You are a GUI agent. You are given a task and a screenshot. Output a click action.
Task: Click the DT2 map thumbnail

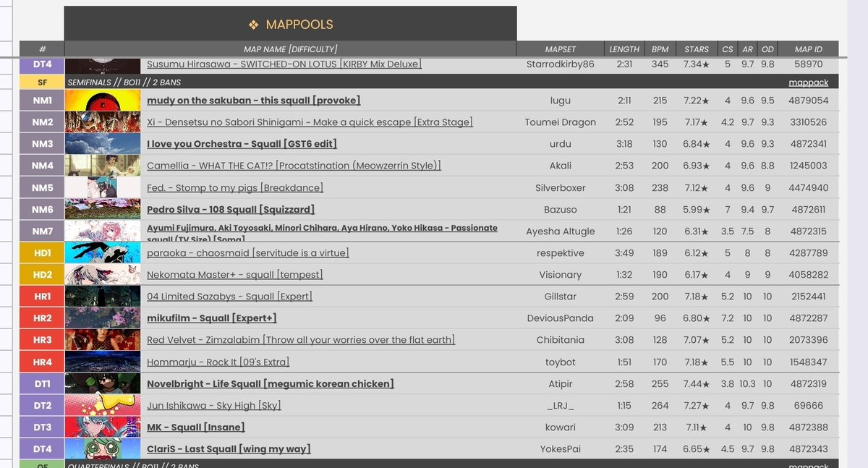[x=103, y=406]
